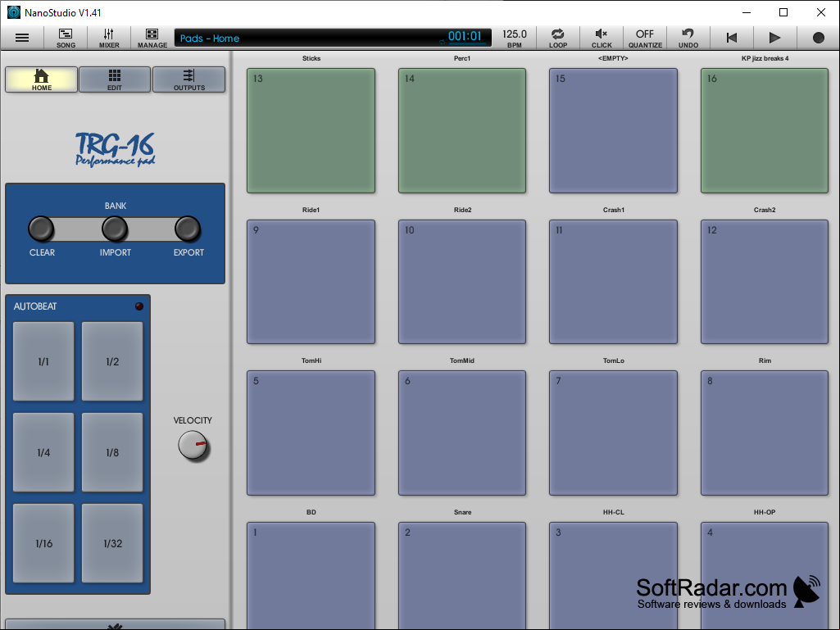This screenshot has height=630, width=840.
Task: Select the 1/16 autobeat pad
Action: pos(43,543)
